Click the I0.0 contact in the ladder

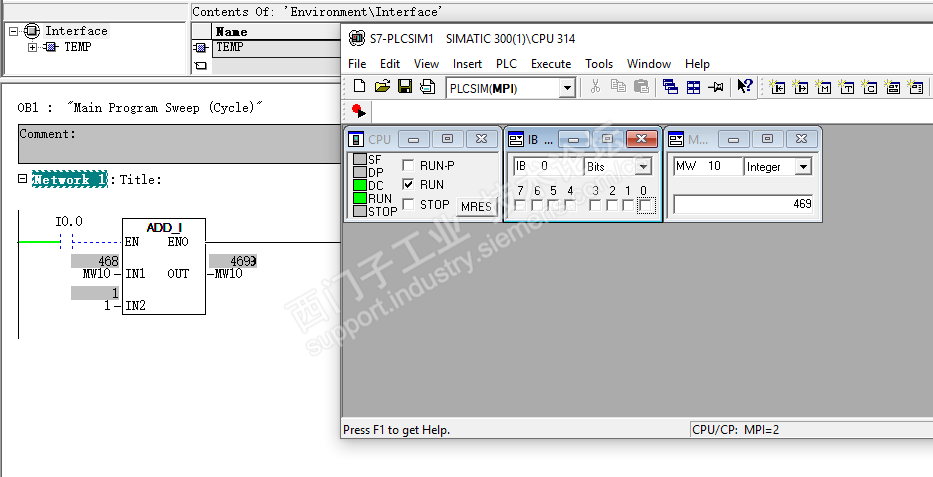pyautogui.click(x=66, y=242)
